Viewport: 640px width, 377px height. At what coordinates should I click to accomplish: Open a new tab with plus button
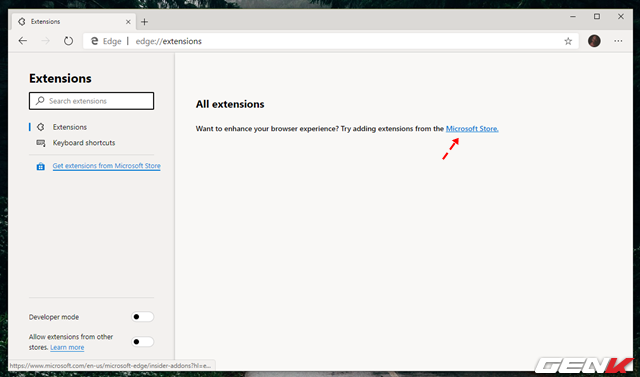pyautogui.click(x=144, y=22)
